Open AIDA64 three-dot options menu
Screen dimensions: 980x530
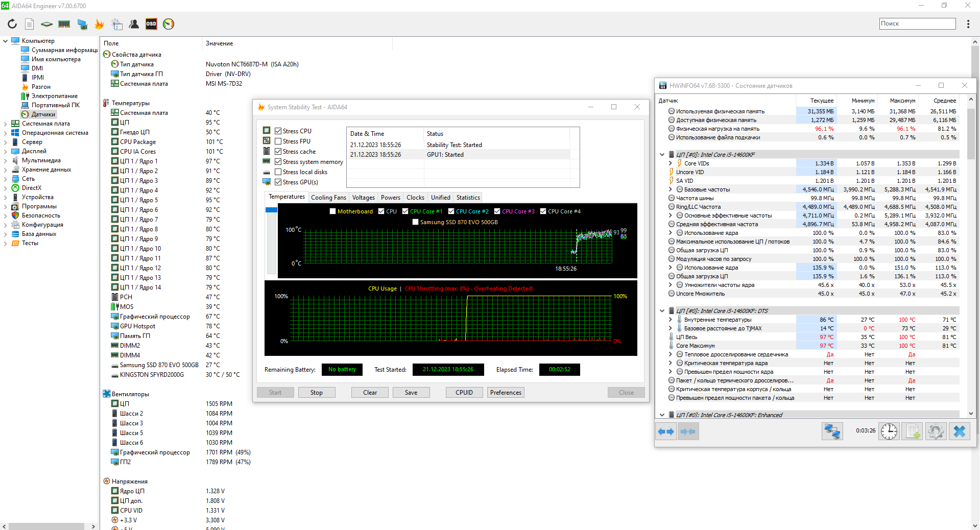968,24
